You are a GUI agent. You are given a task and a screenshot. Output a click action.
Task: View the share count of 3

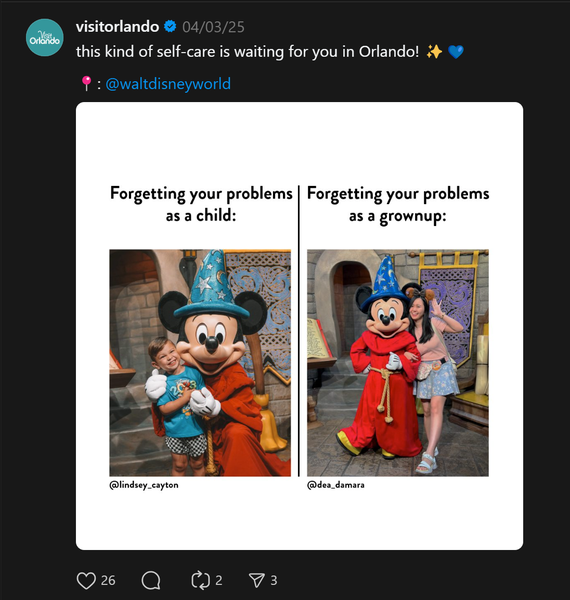(x=274, y=580)
